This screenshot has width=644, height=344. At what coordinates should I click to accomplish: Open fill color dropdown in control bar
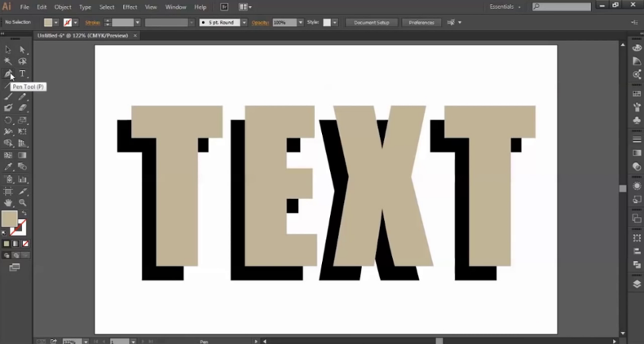(56, 23)
